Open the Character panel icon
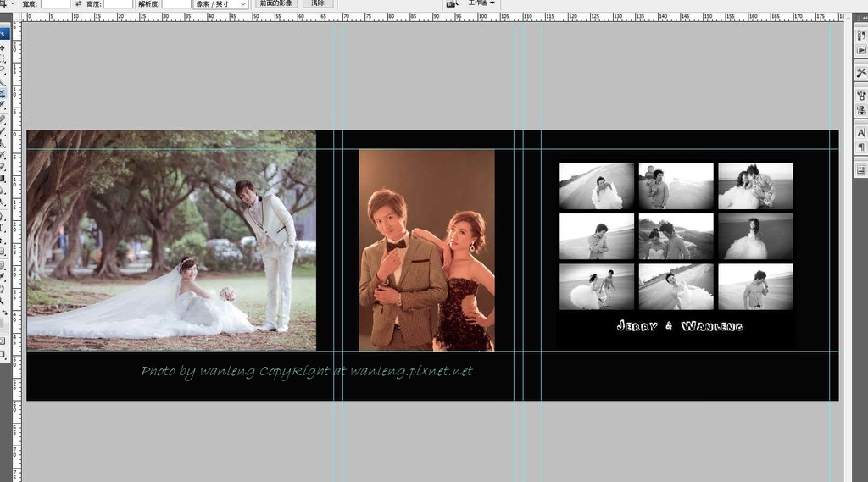Image resolution: width=868 pixels, height=482 pixels. tap(861, 133)
